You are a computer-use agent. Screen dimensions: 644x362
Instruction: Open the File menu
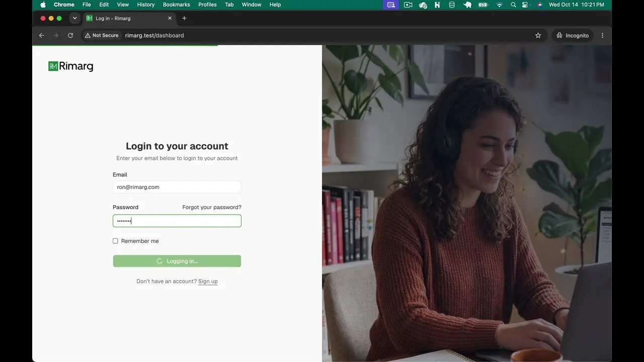pyautogui.click(x=87, y=5)
